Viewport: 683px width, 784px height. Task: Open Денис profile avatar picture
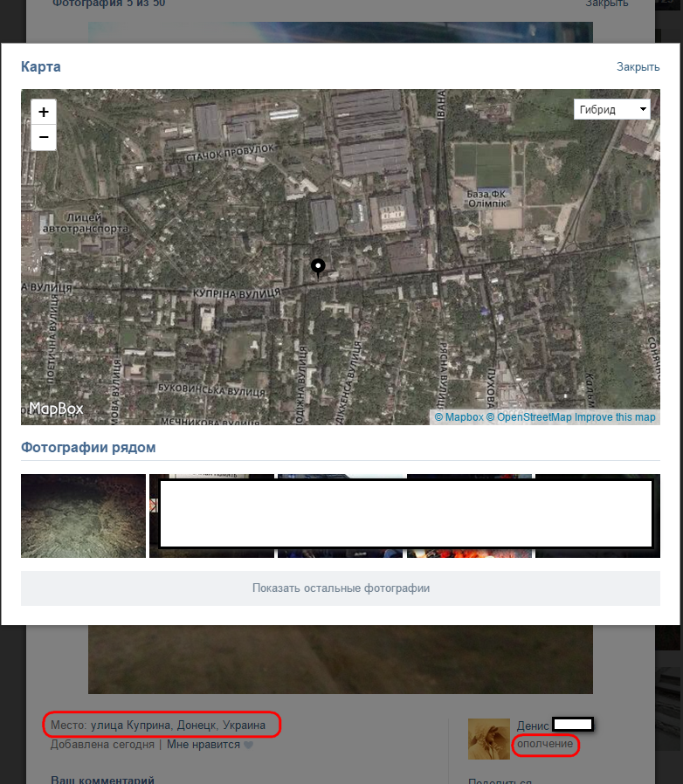489,739
